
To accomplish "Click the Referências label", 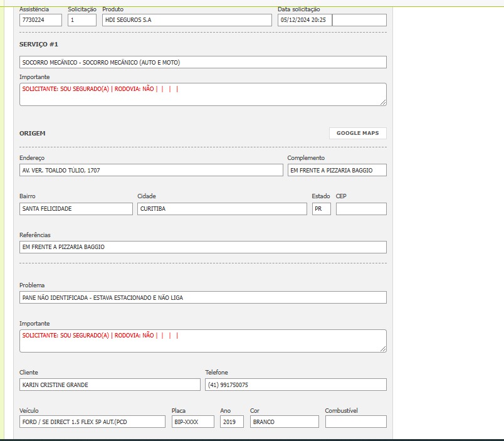I will tap(34, 235).
